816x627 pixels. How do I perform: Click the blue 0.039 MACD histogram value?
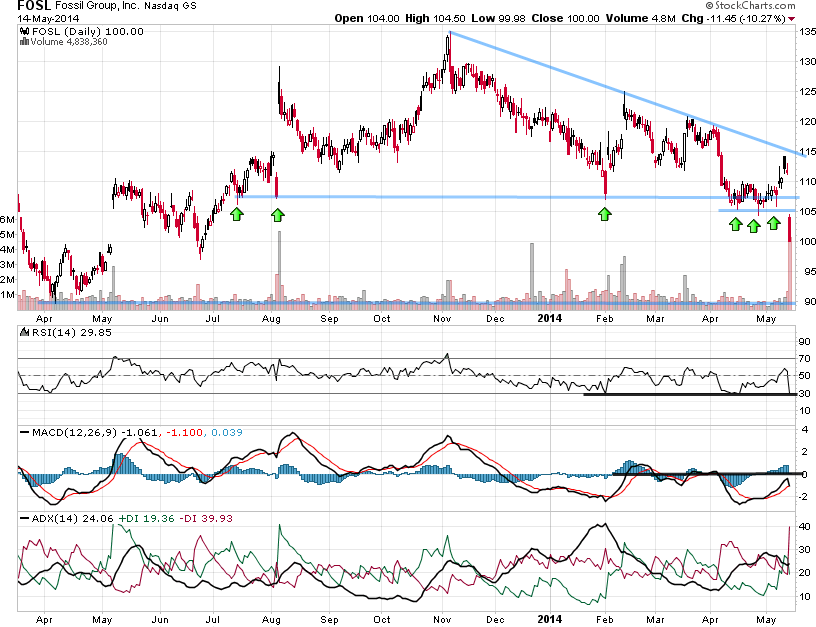click(x=227, y=432)
